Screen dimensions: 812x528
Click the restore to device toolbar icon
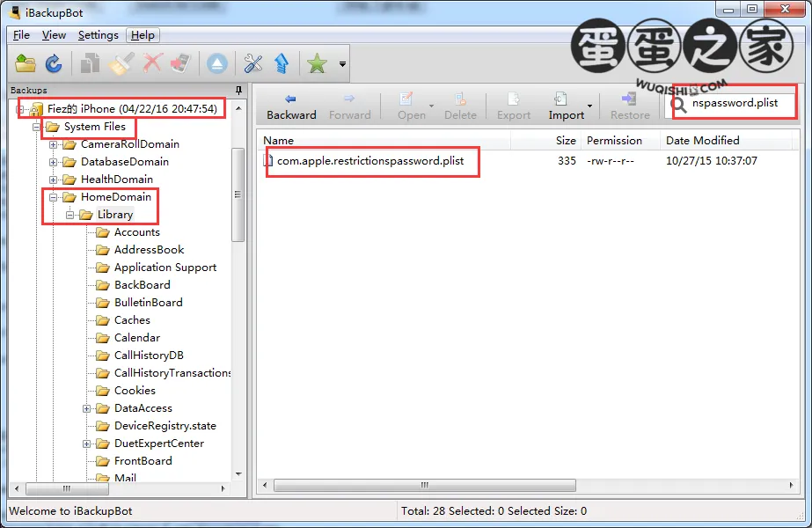[x=180, y=63]
